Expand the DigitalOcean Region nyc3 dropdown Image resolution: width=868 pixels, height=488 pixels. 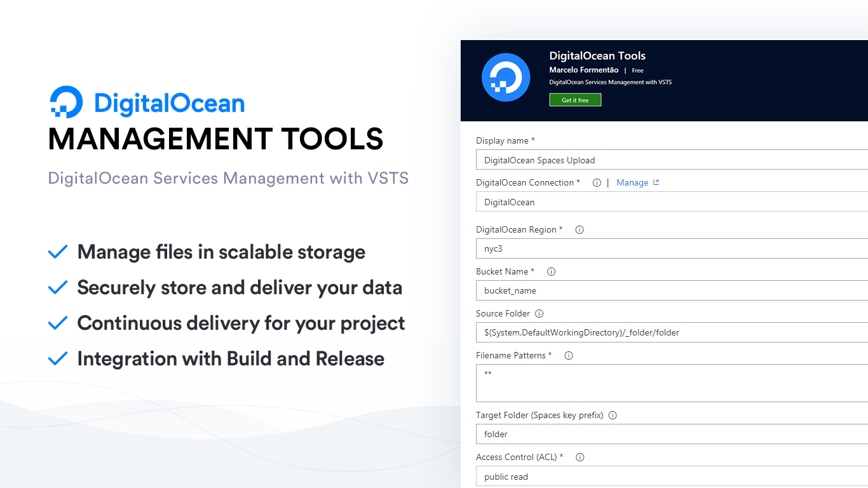(671, 248)
